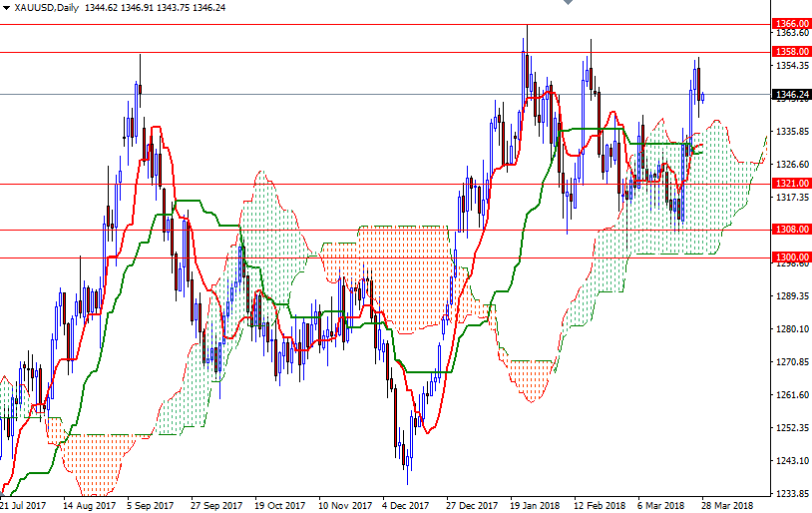This screenshot has width=812, height=513.
Task: Select the 28 Mar 2018 date label
Action: (727, 505)
